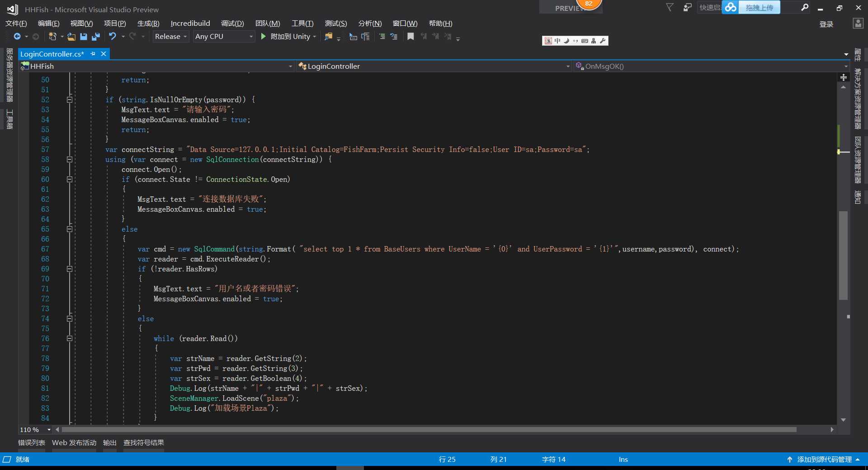Open the Web 发布活动 panel tab

click(74, 443)
